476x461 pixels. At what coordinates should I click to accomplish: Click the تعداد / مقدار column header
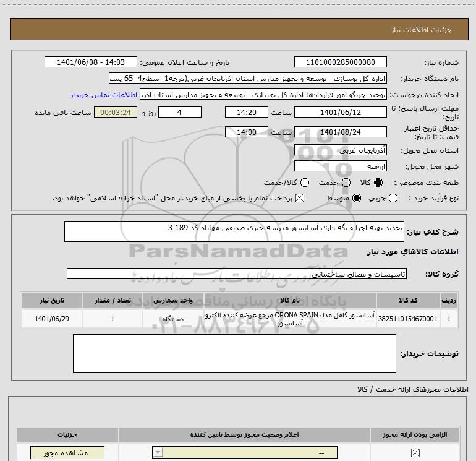pyautogui.click(x=113, y=300)
